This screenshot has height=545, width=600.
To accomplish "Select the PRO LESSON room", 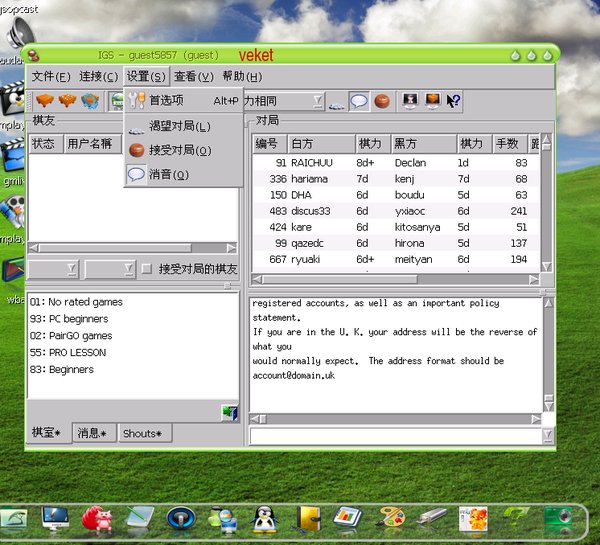I will (x=67, y=352).
